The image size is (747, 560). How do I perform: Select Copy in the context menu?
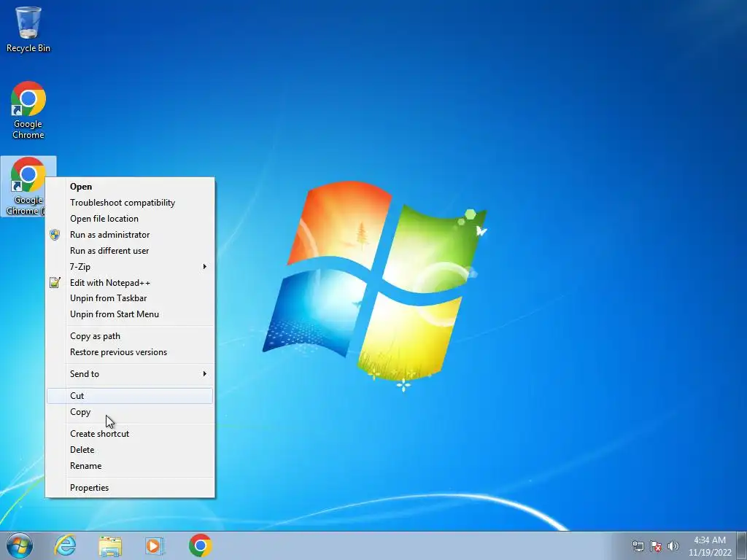tap(130, 412)
